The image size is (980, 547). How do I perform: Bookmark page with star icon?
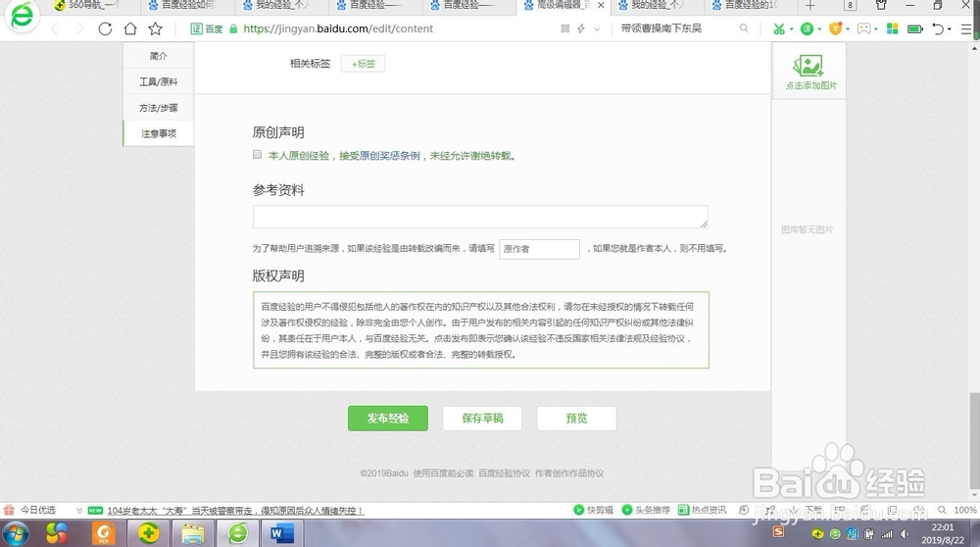(156, 28)
